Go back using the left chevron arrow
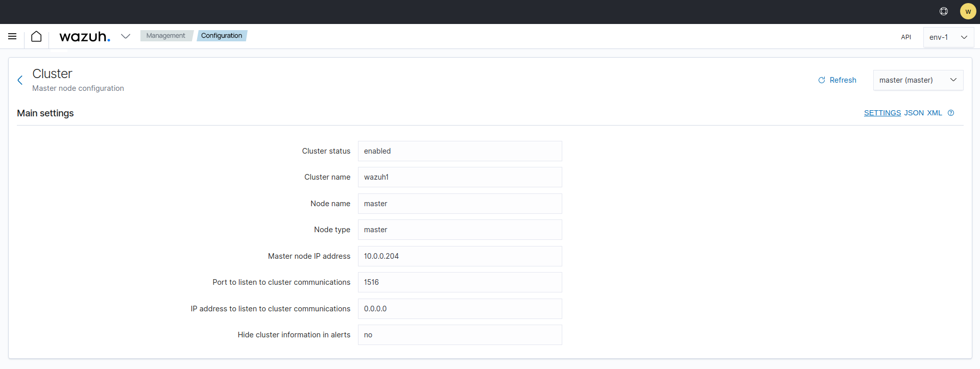Image resolution: width=980 pixels, height=369 pixels. tap(20, 80)
